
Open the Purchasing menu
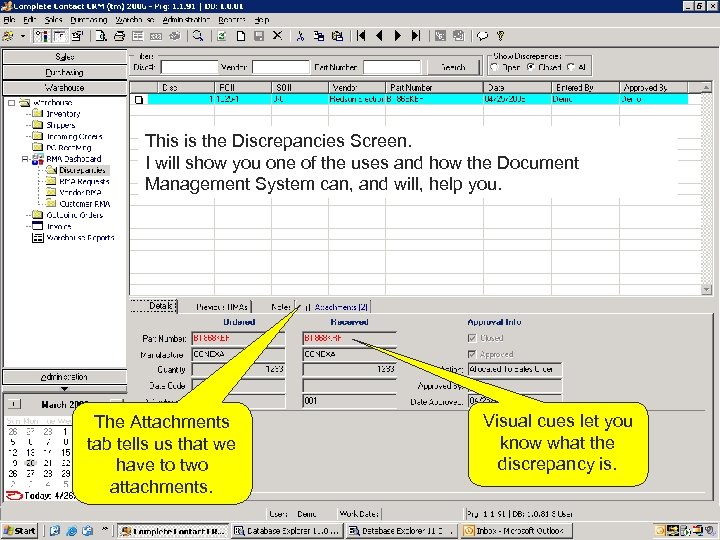[x=89, y=20]
